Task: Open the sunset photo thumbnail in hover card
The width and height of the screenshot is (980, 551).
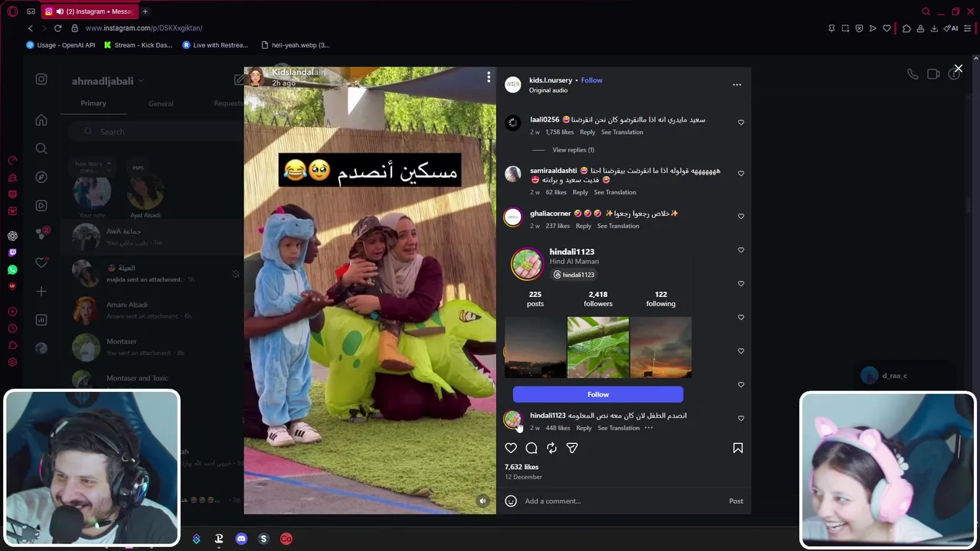Action: point(661,347)
